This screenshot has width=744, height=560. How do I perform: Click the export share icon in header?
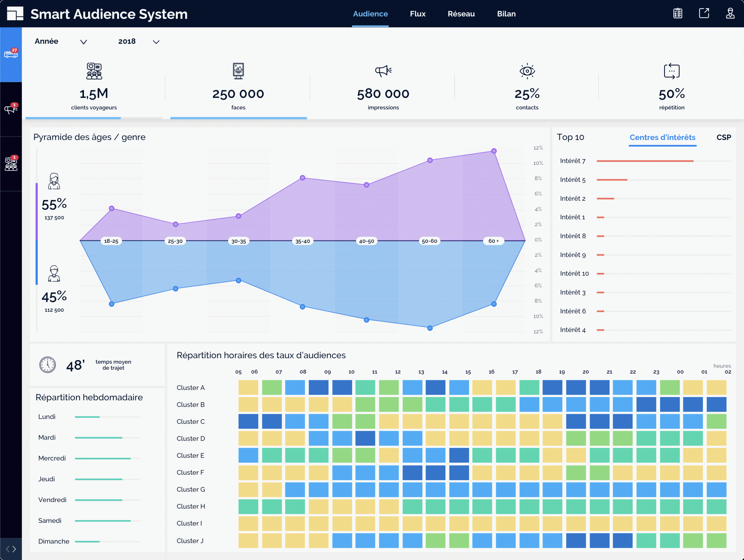point(704,13)
